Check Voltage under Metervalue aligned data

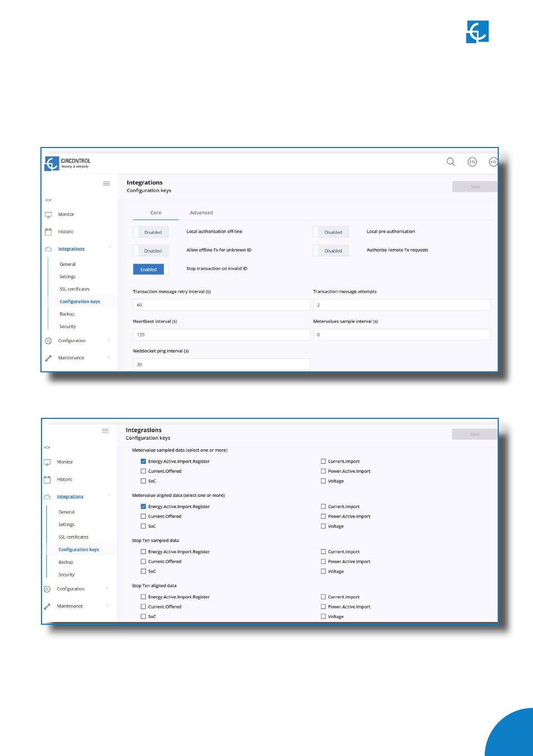tap(323, 526)
